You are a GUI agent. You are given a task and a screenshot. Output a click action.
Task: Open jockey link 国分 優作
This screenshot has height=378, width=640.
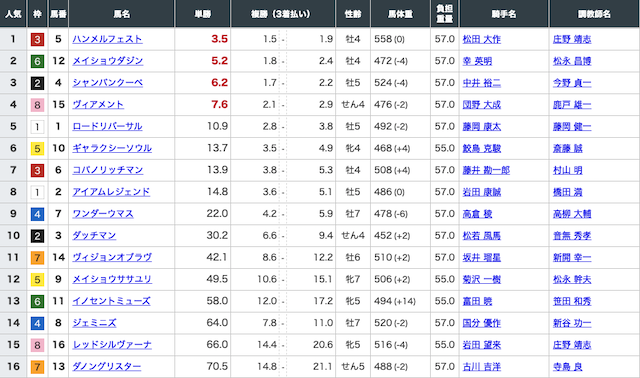[x=482, y=323]
